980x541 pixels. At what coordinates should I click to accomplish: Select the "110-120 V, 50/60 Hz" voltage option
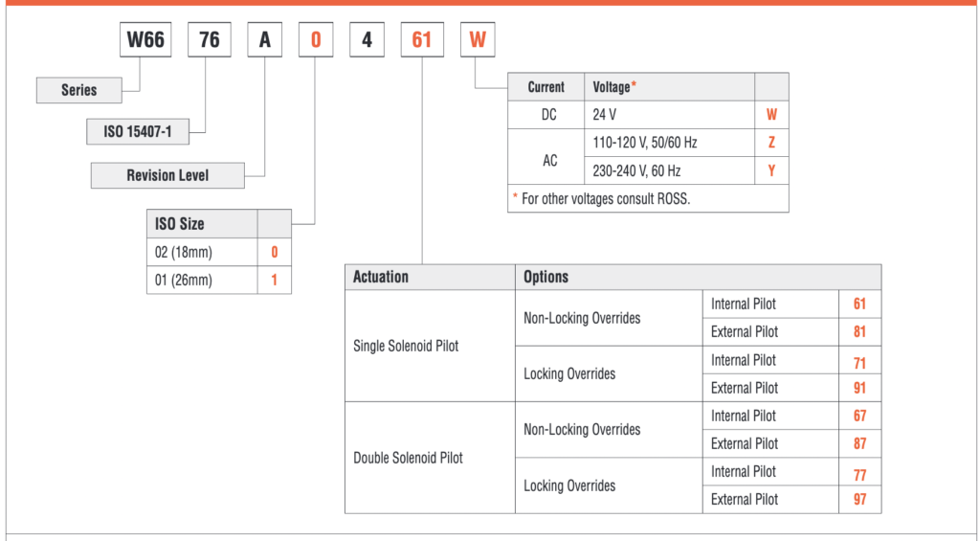point(669,143)
